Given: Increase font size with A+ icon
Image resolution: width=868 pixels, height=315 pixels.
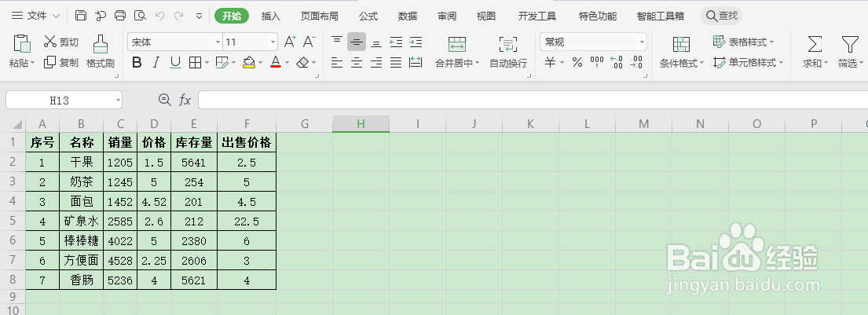Looking at the screenshot, I should click(x=290, y=42).
